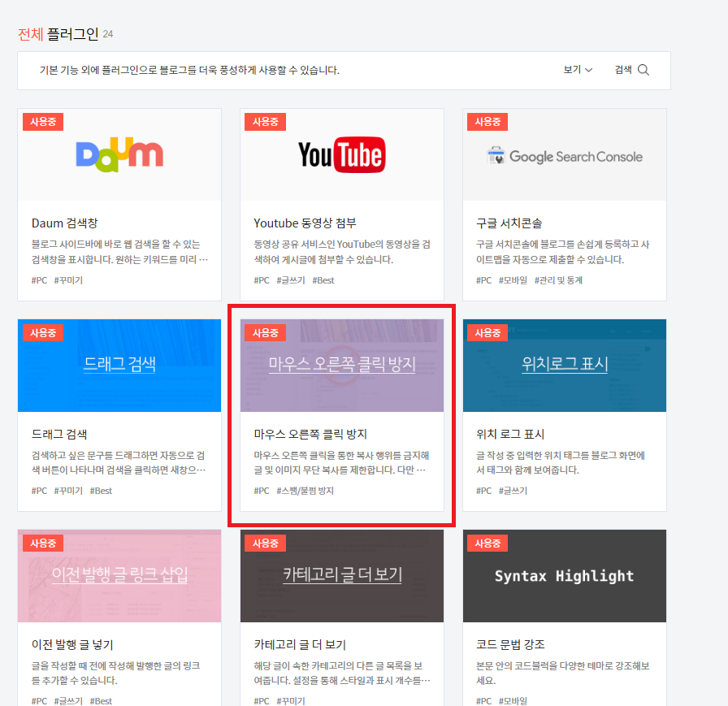Click the 코드 문법 강조 description text
Image resolution: width=728 pixels, height=706 pixels.
point(563,673)
